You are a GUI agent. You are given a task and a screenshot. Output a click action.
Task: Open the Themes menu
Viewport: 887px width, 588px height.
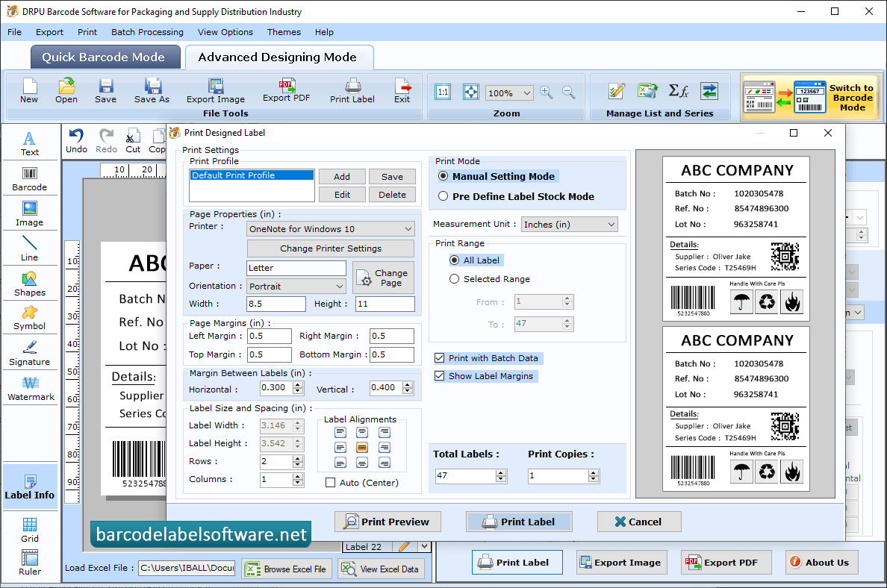click(284, 32)
